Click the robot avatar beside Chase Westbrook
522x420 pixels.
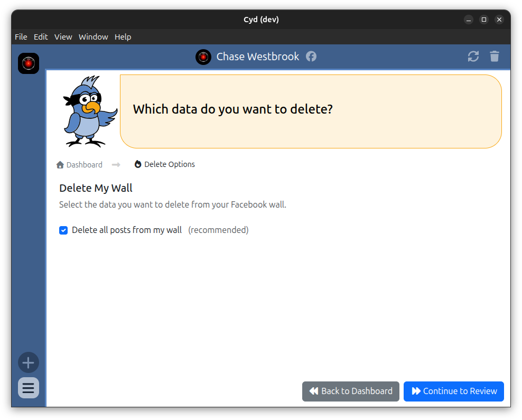(x=203, y=57)
